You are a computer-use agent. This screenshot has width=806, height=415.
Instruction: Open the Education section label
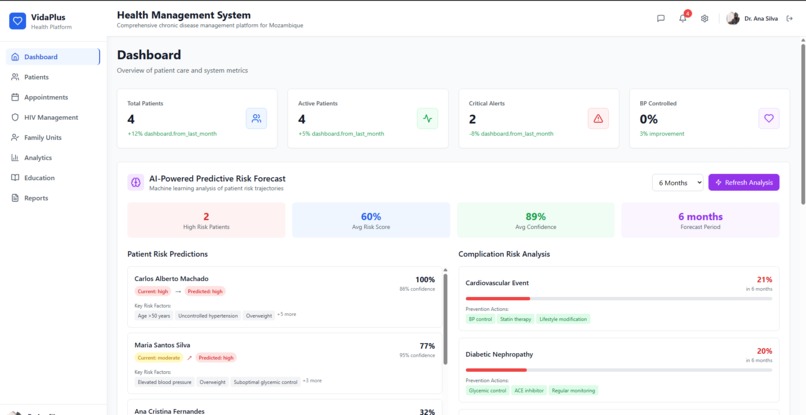40,178
